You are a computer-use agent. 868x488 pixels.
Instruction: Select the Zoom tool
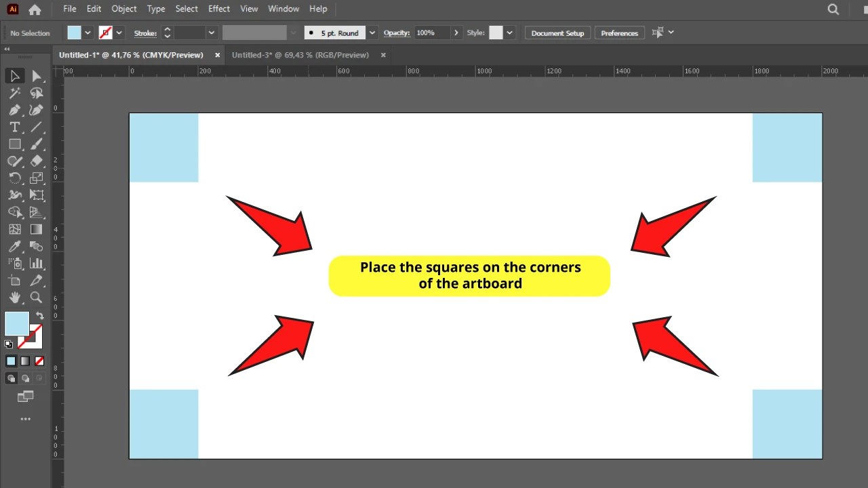pyautogui.click(x=37, y=297)
